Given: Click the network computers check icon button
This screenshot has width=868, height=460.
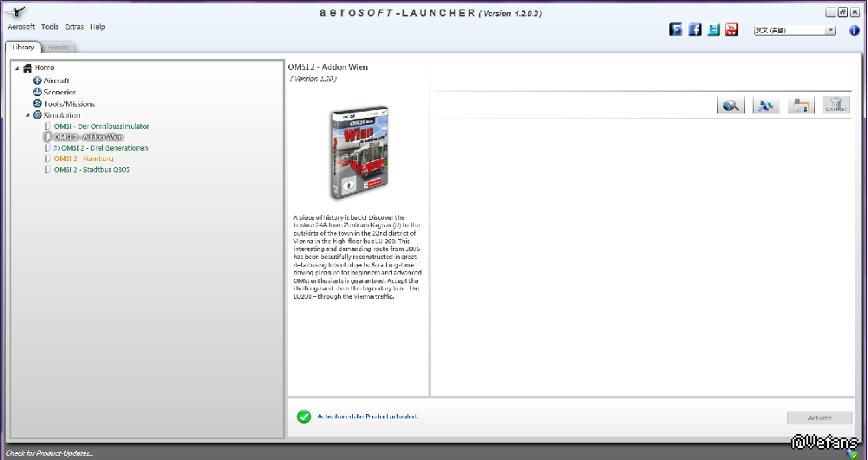Looking at the screenshot, I should (x=767, y=105).
